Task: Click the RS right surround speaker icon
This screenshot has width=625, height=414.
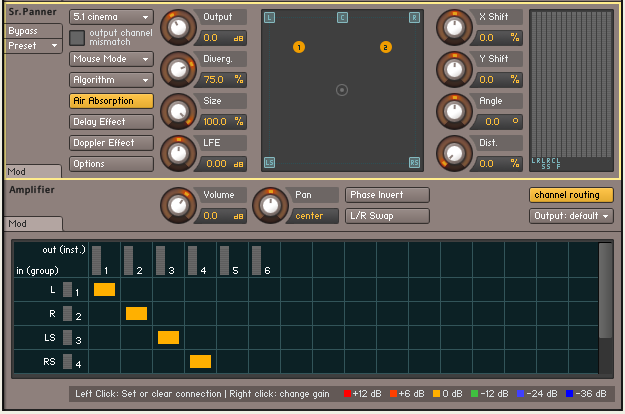Action: coord(415,163)
